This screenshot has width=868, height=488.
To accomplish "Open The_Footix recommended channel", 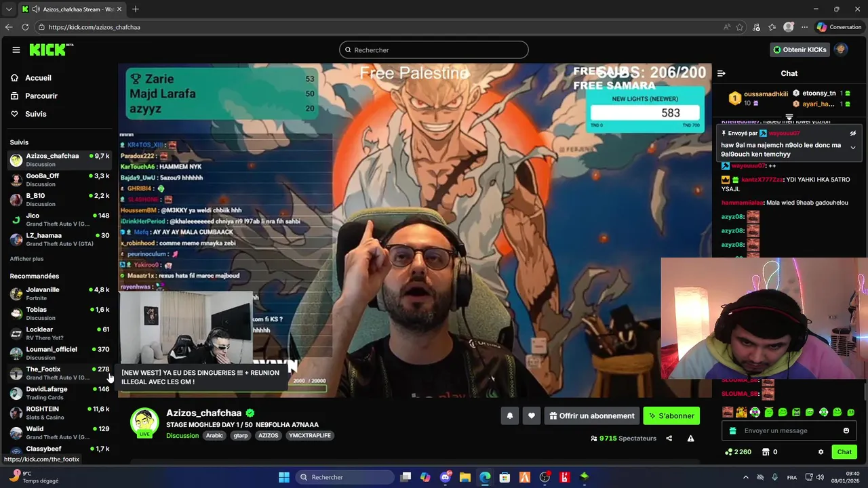I will tap(59, 373).
